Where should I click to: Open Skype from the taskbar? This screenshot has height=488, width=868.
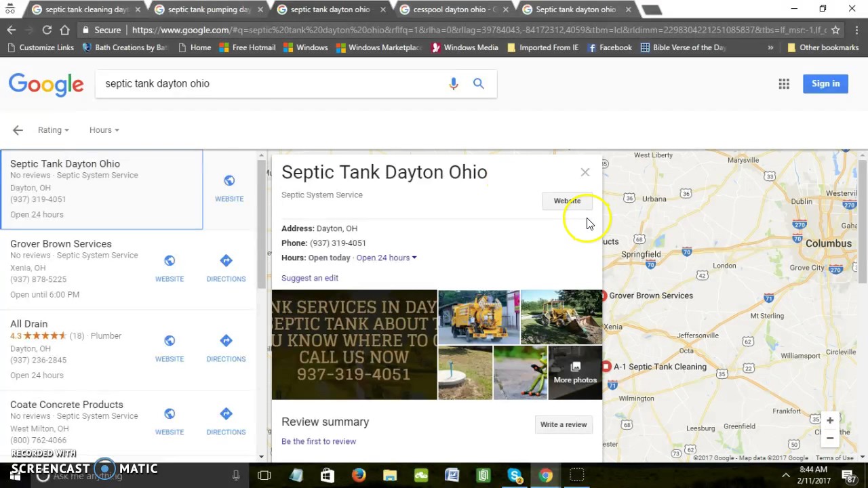[515, 475]
